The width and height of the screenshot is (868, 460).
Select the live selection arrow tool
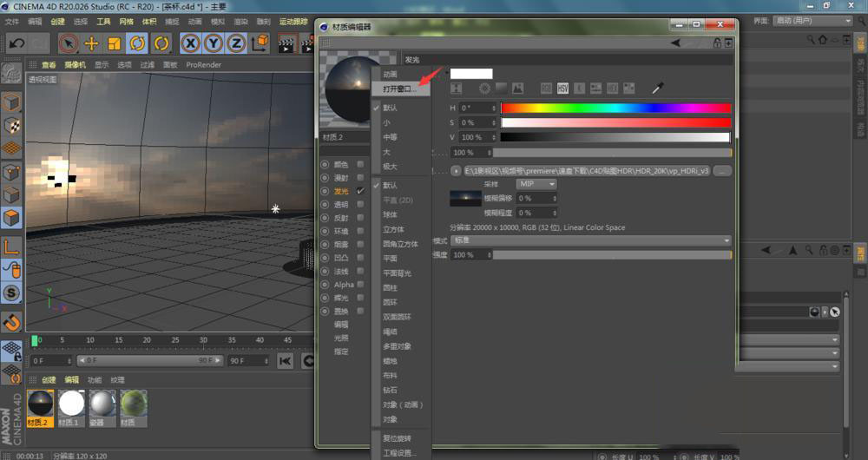click(68, 43)
